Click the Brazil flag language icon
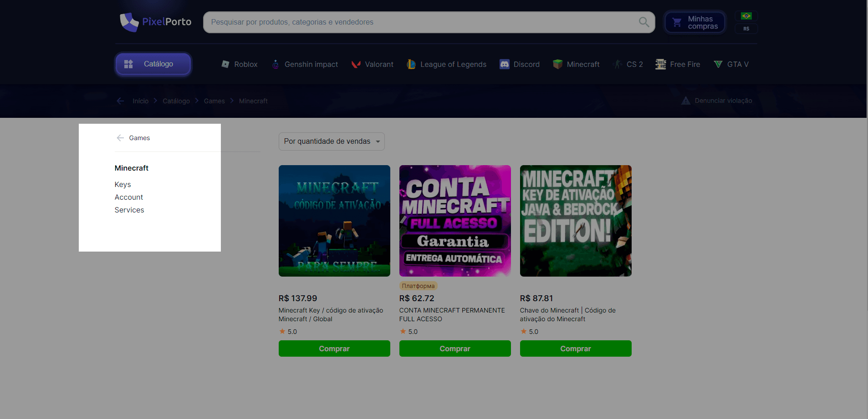The width and height of the screenshot is (868, 419). (x=746, y=16)
